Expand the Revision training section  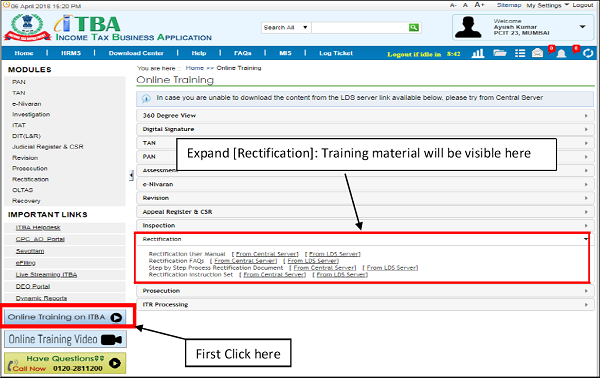click(365, 198)
